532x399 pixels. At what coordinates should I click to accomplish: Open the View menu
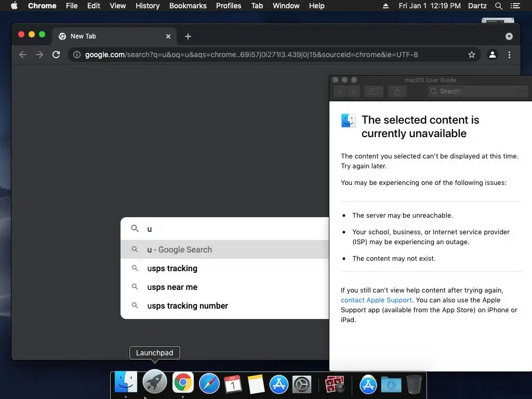click(x=118, y=6)
